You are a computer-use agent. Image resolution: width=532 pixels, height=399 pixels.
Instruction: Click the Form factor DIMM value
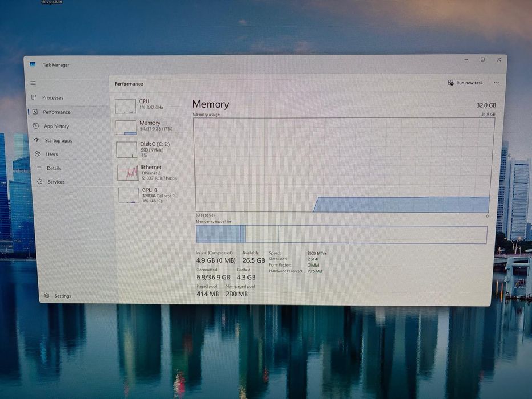click(x=313, y=265)
